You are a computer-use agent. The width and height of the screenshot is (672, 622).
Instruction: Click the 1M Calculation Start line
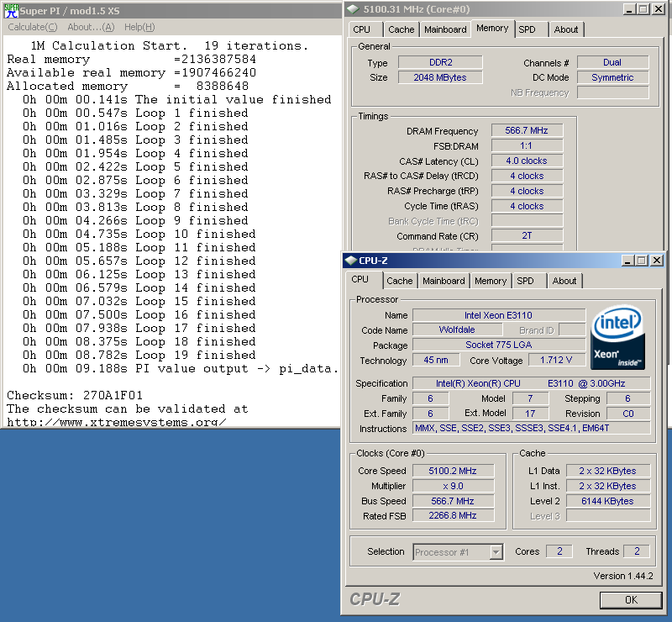(169, 45)
